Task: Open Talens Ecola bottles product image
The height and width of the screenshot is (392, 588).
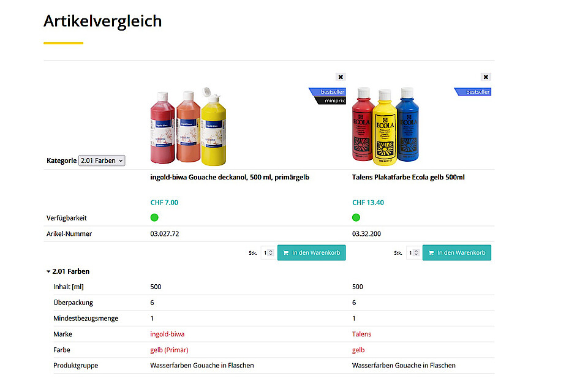Action: click(385, 126)
